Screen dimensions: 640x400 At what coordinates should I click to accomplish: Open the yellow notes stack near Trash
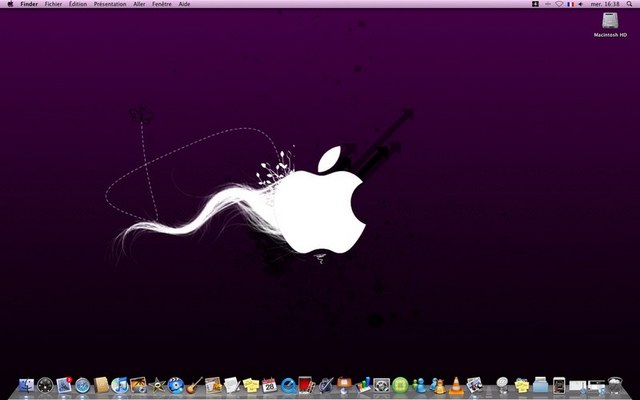522,385
